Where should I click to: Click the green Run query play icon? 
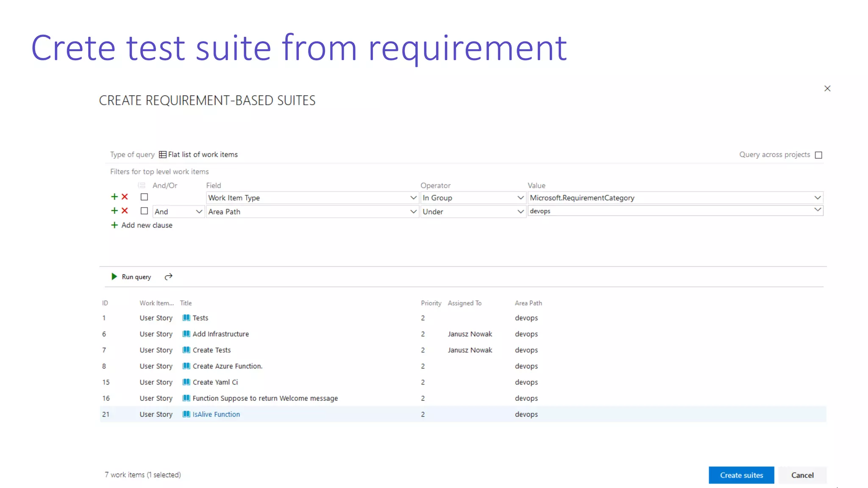coord(114,277)
